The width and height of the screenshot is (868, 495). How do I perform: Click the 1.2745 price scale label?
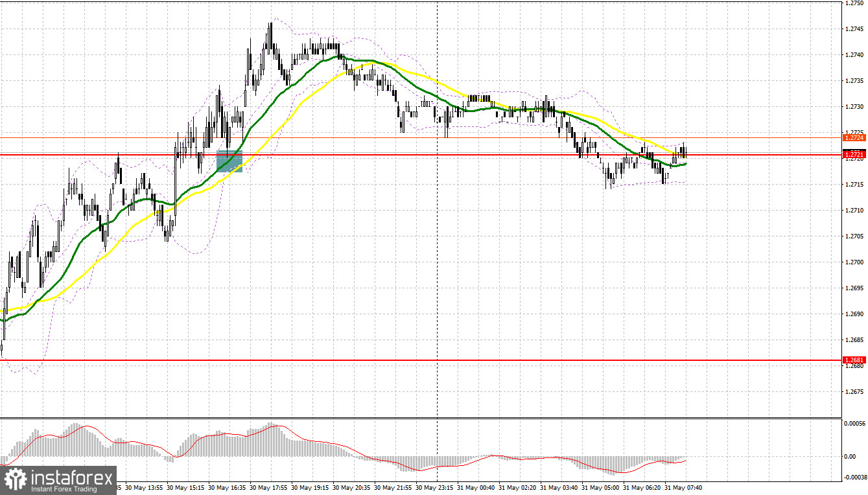coord(854,29)
